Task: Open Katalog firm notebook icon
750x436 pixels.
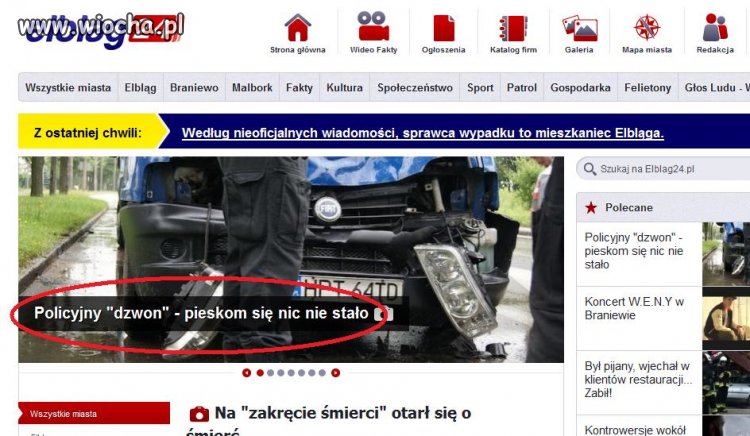Action: pos(513,28)
